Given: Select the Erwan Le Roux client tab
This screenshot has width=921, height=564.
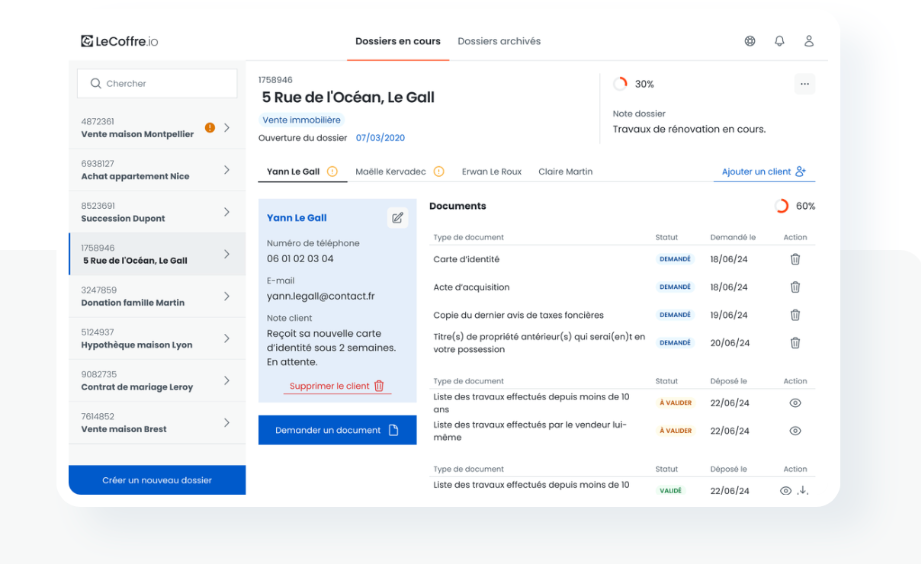Looking at the screenshot, I should [x=492, y=172].
